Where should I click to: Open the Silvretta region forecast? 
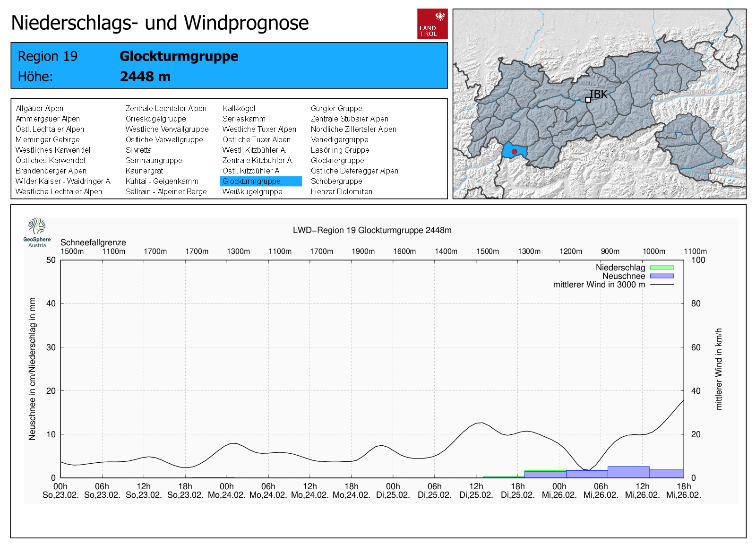coord(138,150)
